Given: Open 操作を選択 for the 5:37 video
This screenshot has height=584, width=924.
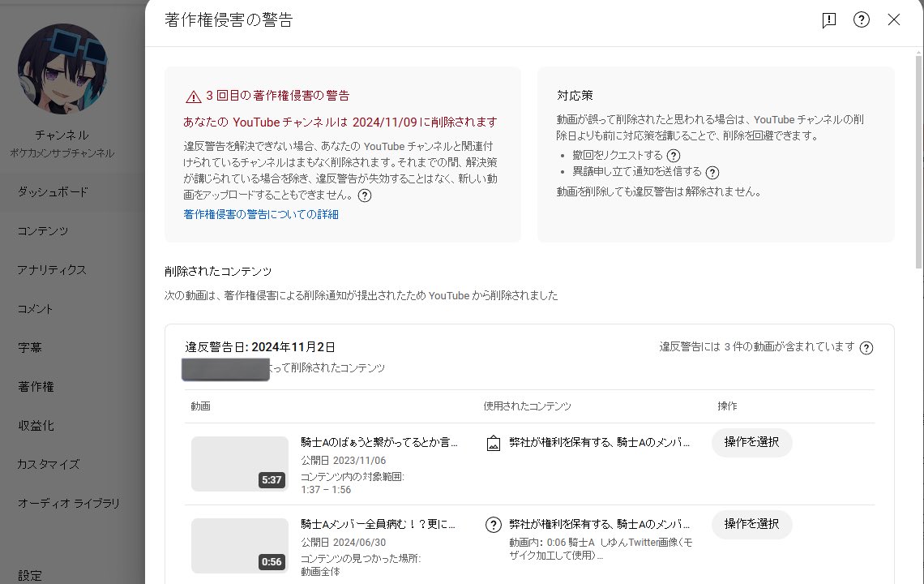Looking at the screenshot, I should pyautogui.click(x=751, y=442).
